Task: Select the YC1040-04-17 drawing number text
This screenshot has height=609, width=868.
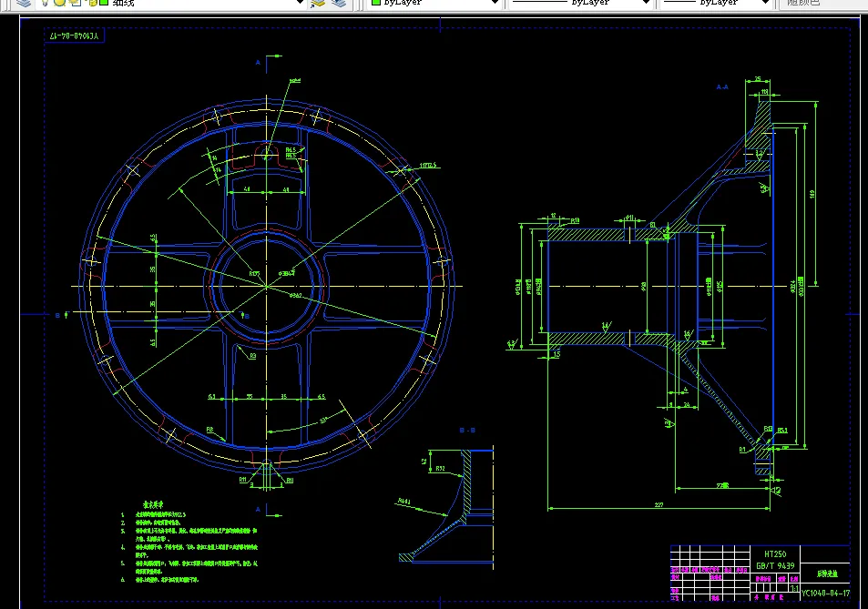Action: pyautogui.click(x=825, y=593)
